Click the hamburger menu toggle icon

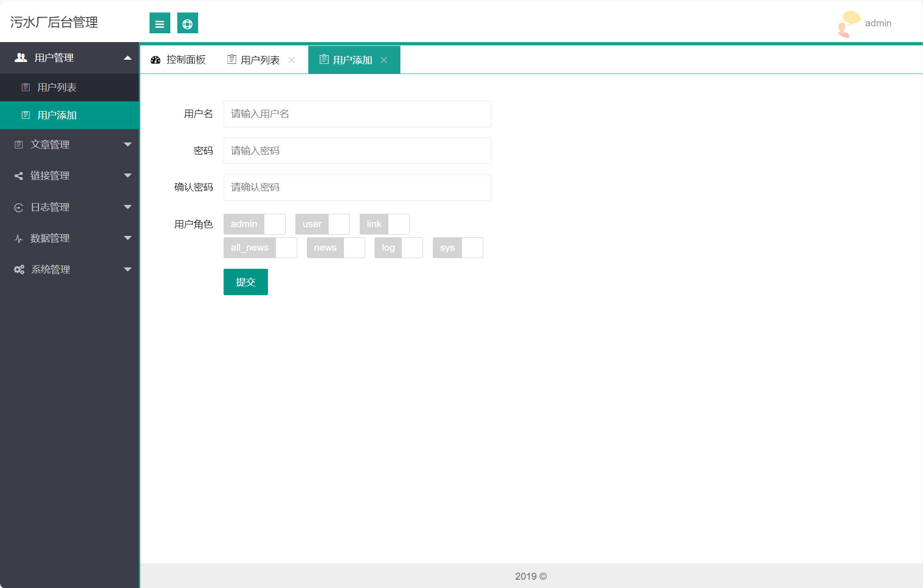click(x=160, y=24)
